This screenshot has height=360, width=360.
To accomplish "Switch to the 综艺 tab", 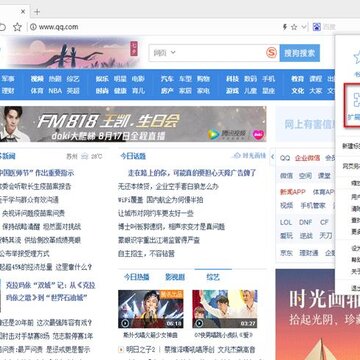I will (213, 277).
